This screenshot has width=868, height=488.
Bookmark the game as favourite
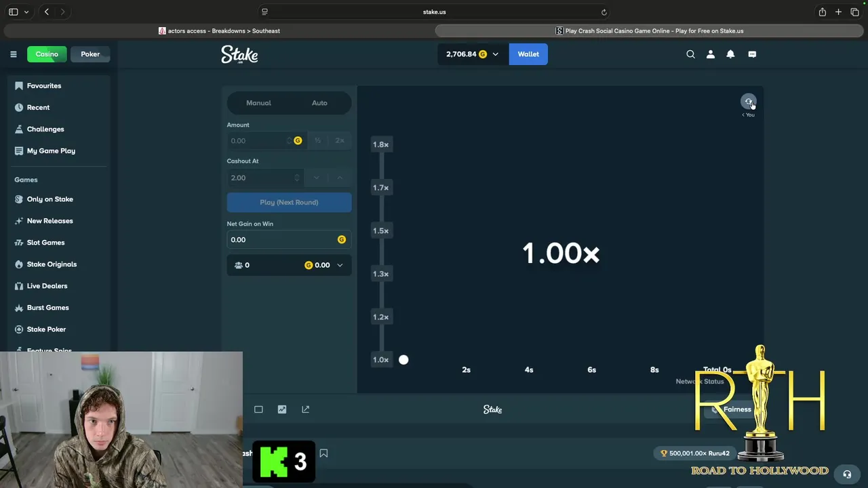coord(323,453)
